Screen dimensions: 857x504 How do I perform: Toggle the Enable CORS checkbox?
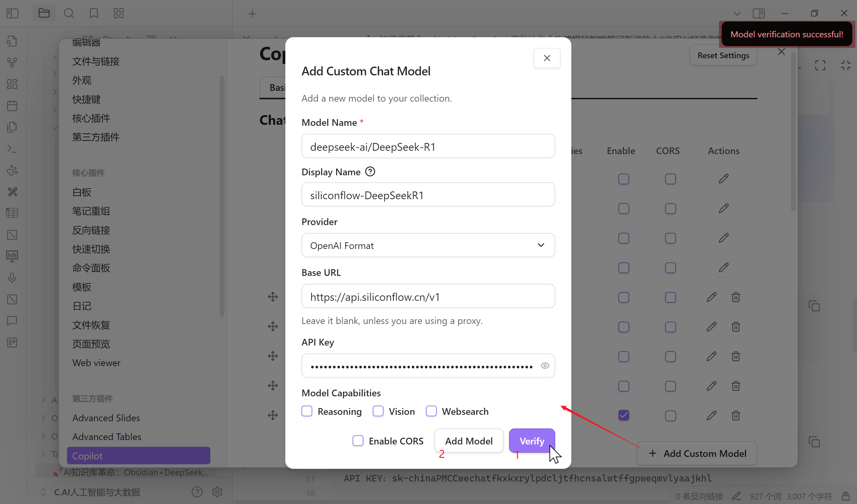click(x=358, y=441)
